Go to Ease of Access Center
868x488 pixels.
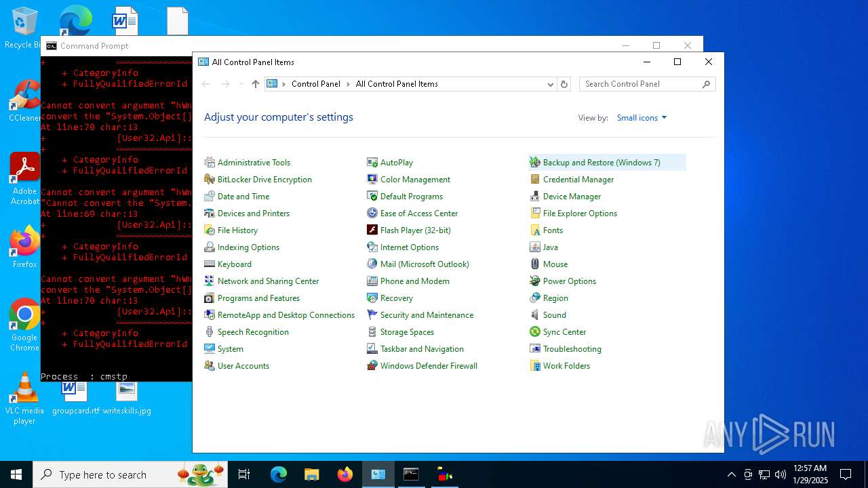419,213
